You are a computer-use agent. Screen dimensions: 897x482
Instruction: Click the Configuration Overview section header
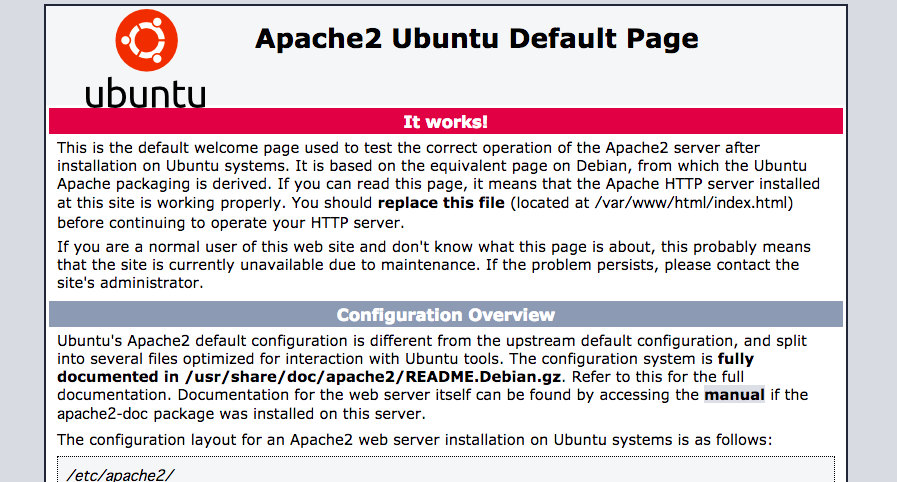click(446, 314)
